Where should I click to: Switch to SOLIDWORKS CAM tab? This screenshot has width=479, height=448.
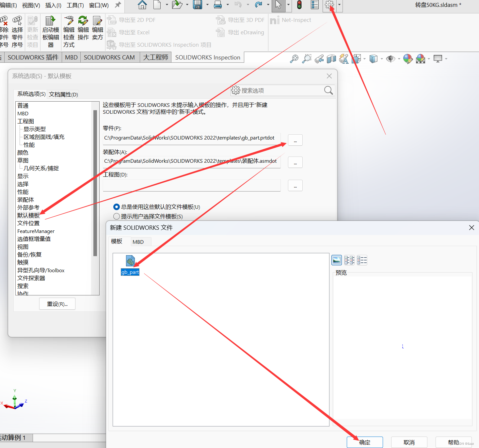(109, 58)
